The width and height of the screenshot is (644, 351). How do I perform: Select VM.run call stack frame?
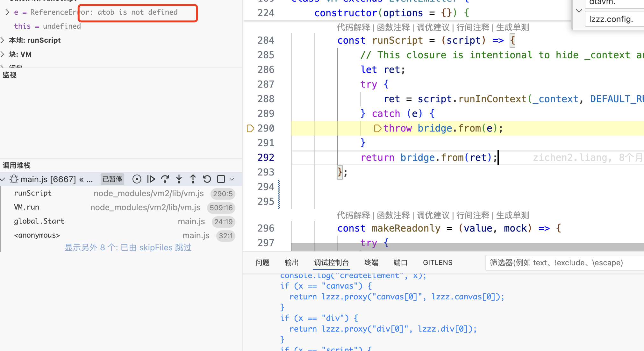click(27, 207)
